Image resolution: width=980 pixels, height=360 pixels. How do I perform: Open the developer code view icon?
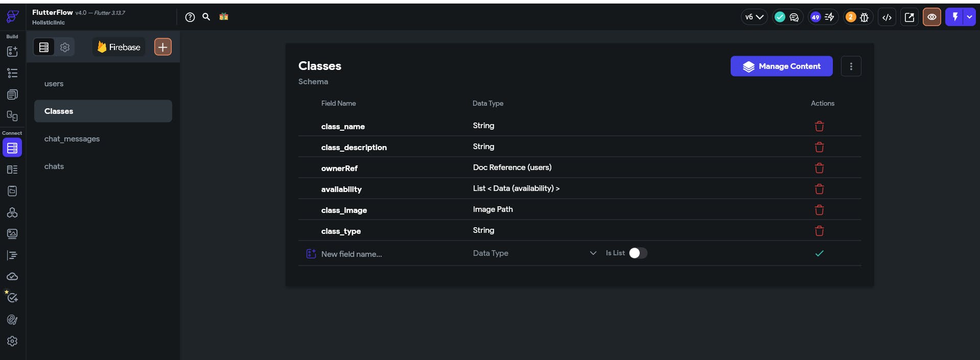click(x=887, y=17)
